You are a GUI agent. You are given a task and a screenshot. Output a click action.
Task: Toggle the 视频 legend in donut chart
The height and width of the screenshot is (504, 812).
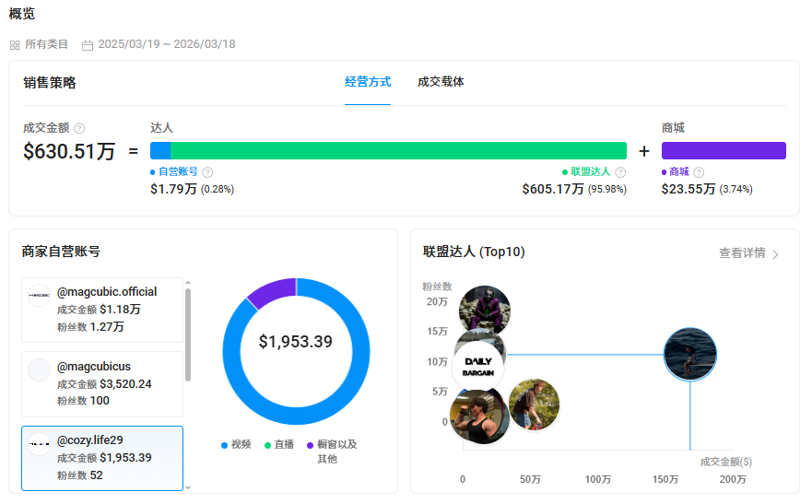(x=236, y=444)
